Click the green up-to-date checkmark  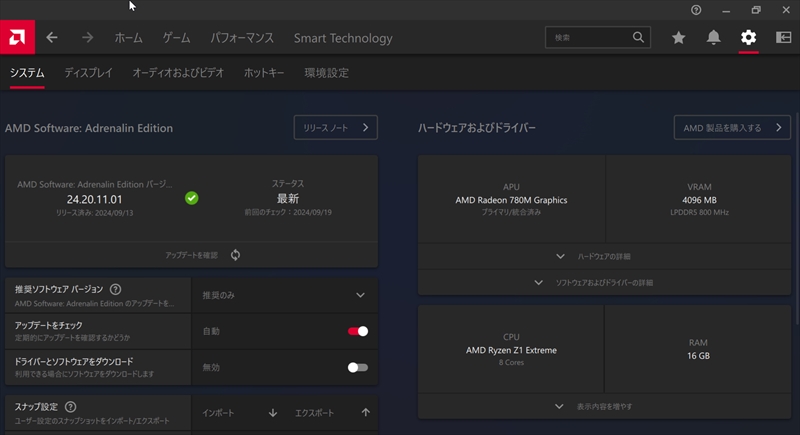click(x=192, y=198)
